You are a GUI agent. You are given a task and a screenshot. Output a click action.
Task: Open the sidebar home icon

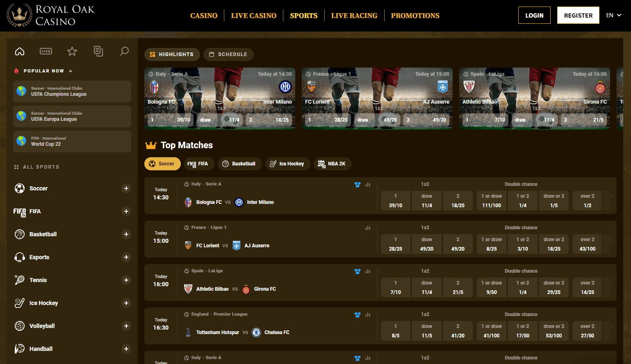(x=20, y=51)
